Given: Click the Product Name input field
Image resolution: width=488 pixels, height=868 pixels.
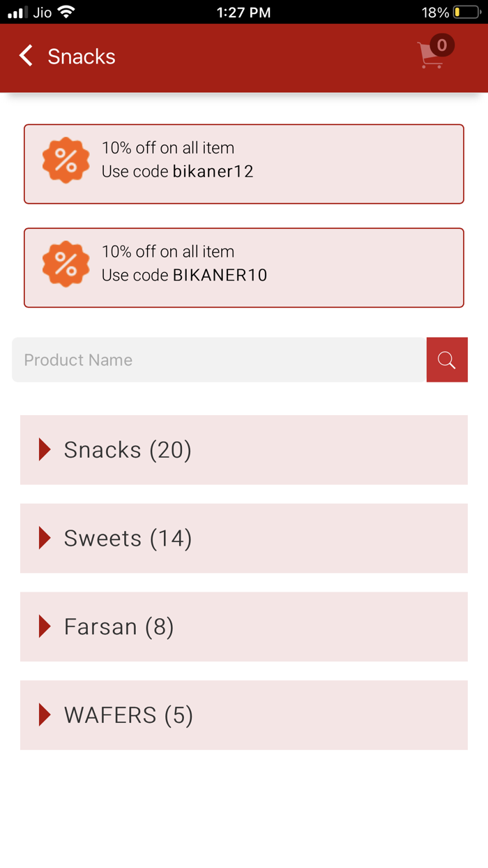Looking at the screenshot, I should point(209,359).
